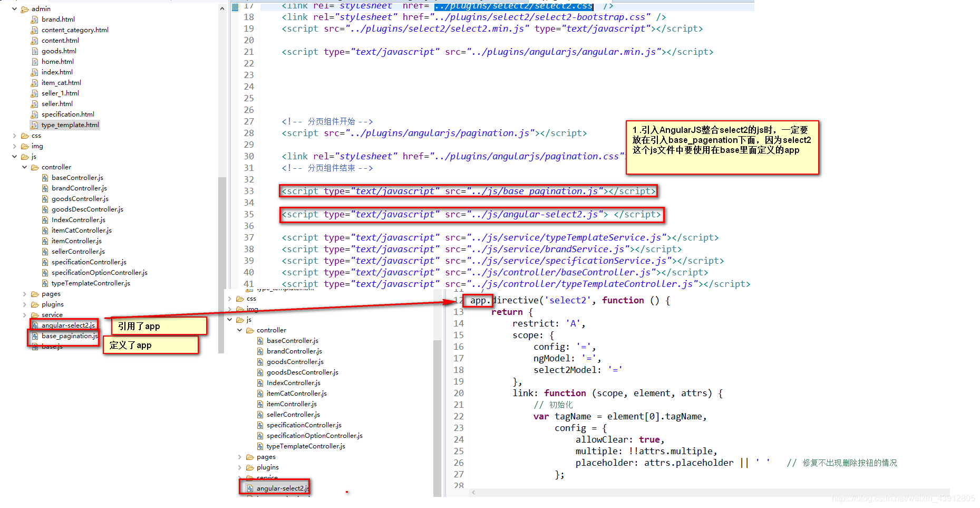Open content.html in the tree

pyautogui.click(x=60, y=41)
